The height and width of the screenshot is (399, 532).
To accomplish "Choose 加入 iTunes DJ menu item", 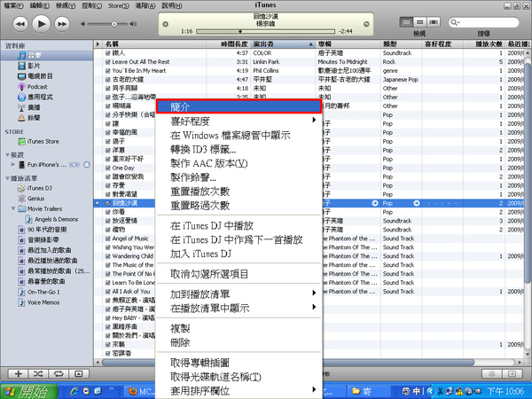I will (239, 254).
